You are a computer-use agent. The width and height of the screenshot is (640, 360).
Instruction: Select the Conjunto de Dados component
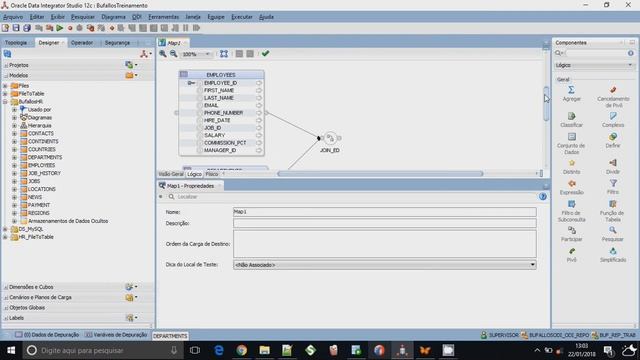(x=571, y=143)
